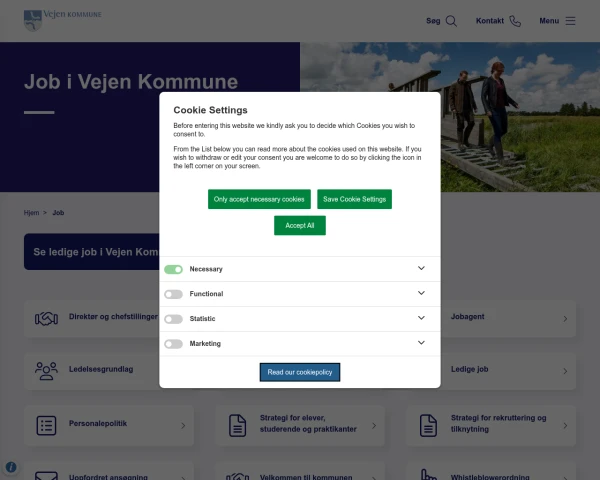600x480 pixels.
Task: Open Strategi for elever, studerende og praktikanter
Action: (308, 423)
